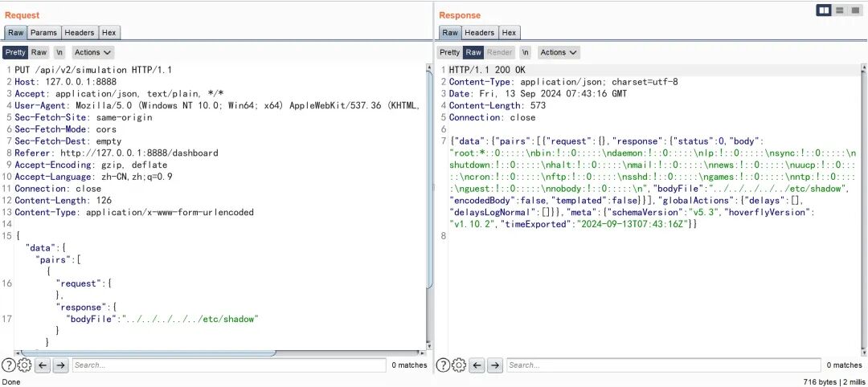The height and width of the screenshot is (387, 868).
Task: Select Request Params tab
Action: pos(43,33)
